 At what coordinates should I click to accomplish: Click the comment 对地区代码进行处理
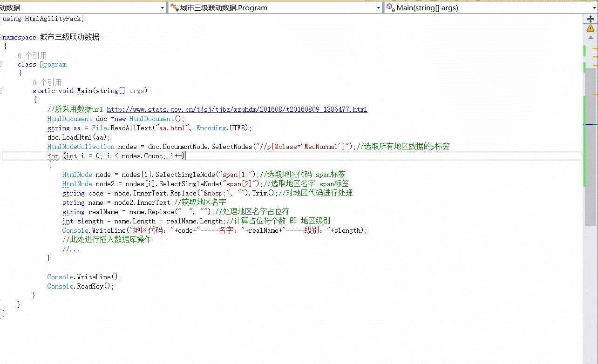point(319,193)
